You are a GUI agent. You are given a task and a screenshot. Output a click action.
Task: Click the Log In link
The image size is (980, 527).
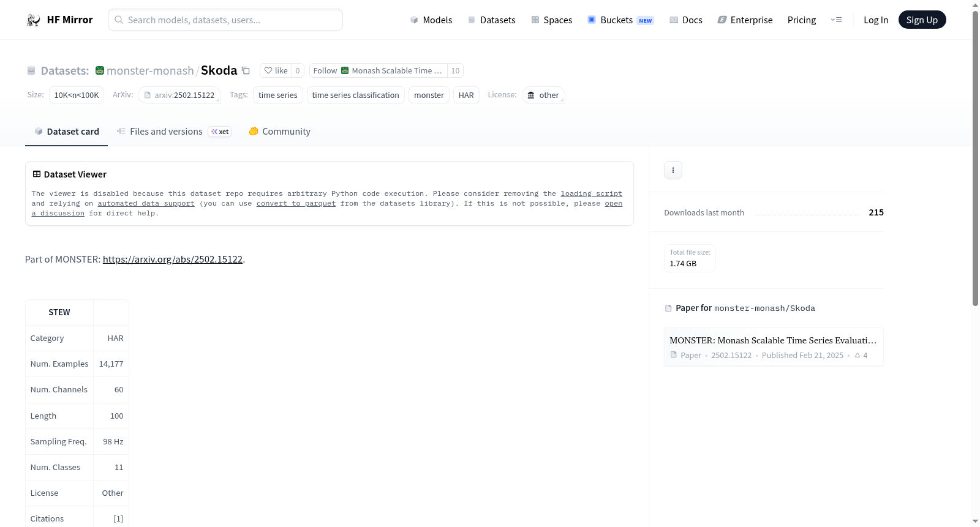tap(876, 20)
